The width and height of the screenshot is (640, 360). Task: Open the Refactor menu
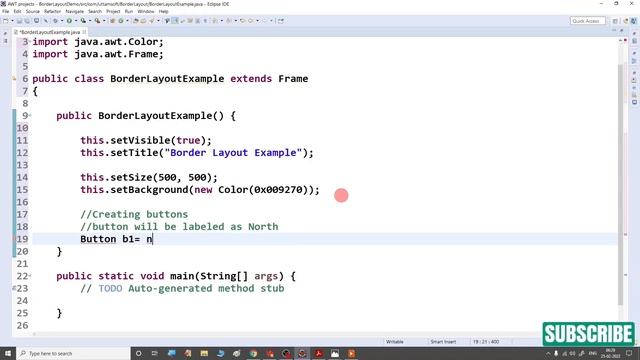[x=52, y=11]
